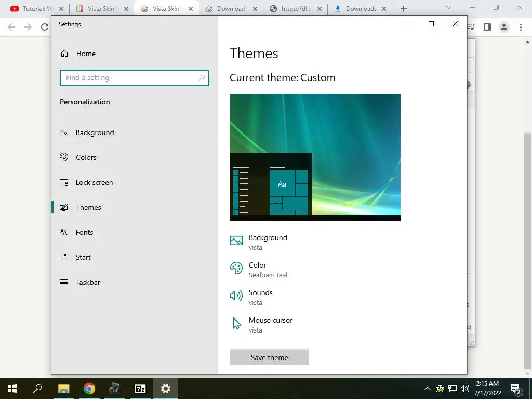The image size is (532, 399).
Task: Click the Background picture icon in sidebar
Action: pyautogui.click(x=64, y=132)
